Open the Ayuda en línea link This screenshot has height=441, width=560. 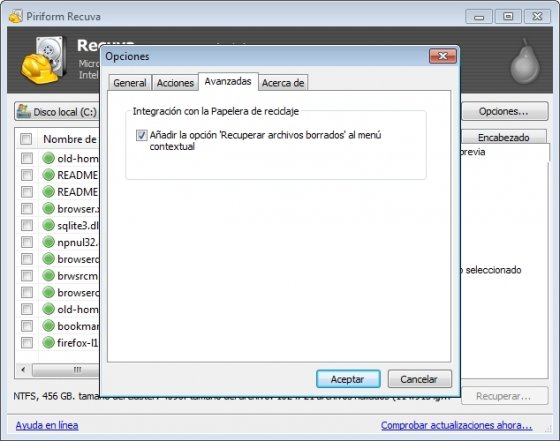pyautogui.click(x=47, y=425)
